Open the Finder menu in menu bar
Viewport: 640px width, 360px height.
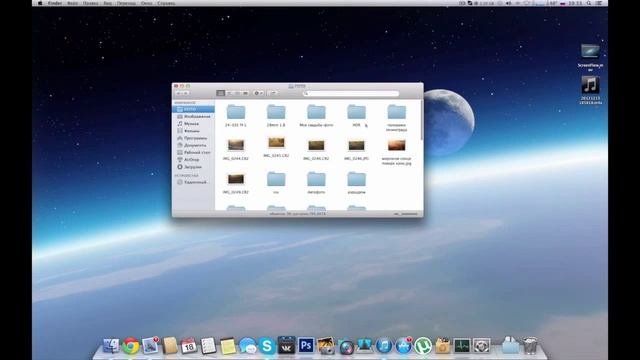click(55, 3)
